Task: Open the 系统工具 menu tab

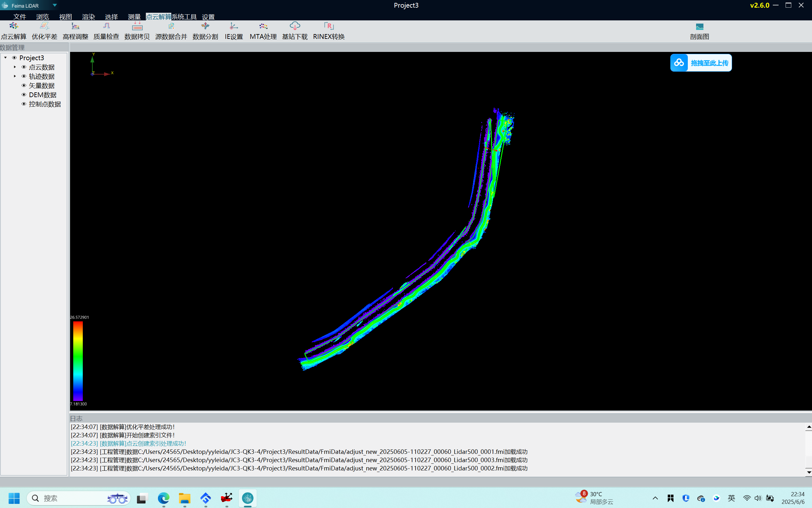Action: pos(184,17)
